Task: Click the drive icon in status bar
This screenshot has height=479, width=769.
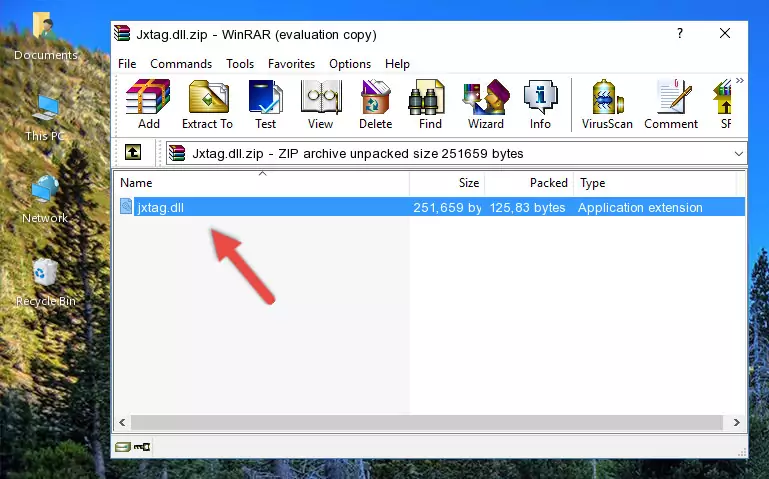Action: [x=123, y=447]
